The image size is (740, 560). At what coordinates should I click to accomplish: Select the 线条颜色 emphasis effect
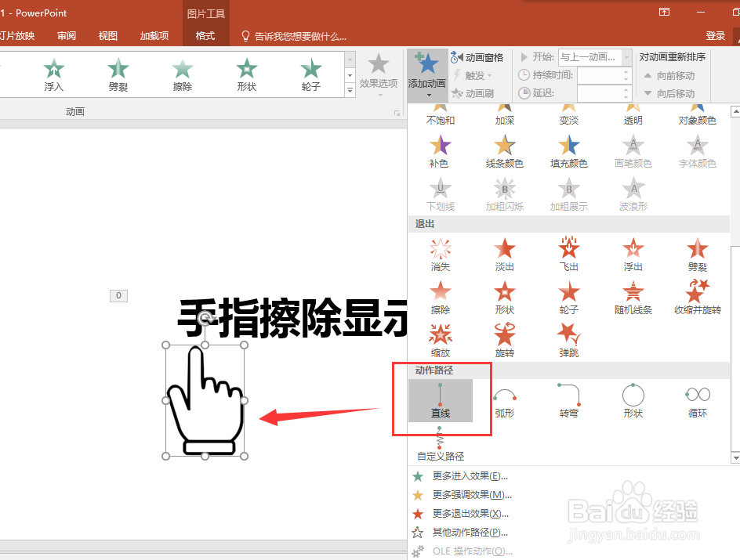(505, 152)
